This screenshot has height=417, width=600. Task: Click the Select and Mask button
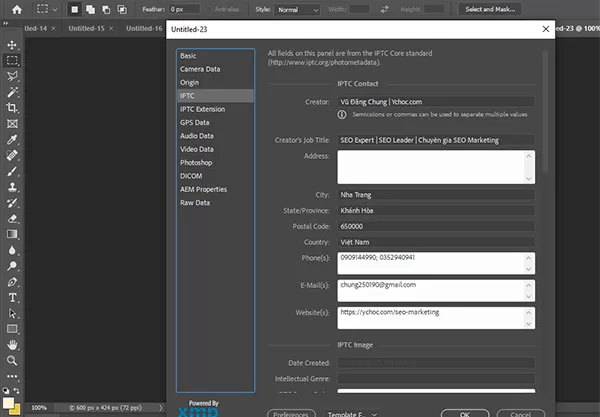(x=490, y=10)
